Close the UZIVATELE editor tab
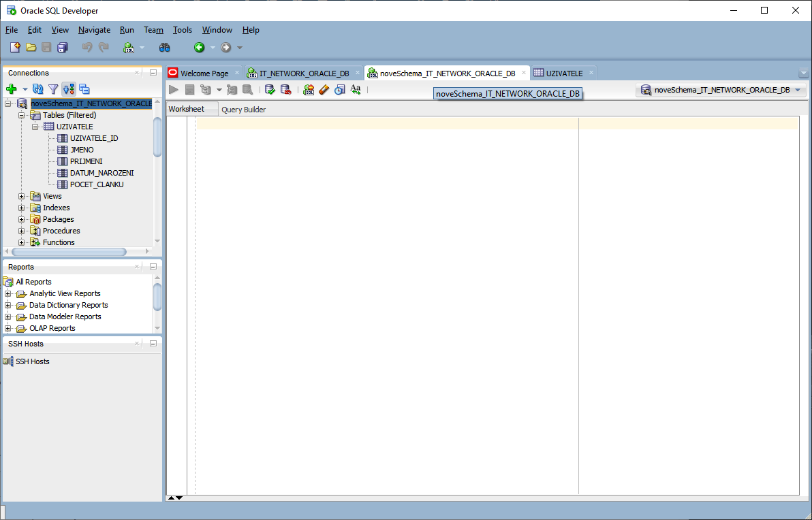Image resolution: width=812 pixels, height=520 pixels. coord(591,73)
